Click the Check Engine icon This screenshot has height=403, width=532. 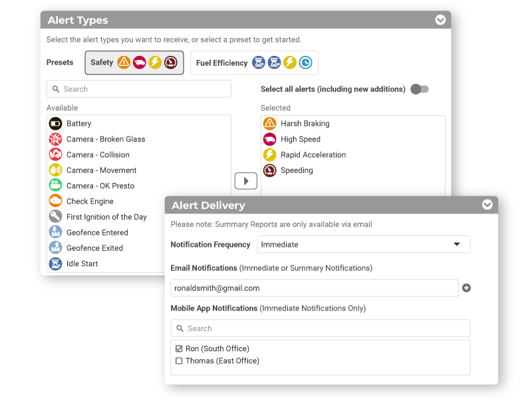tap(56, 201)
